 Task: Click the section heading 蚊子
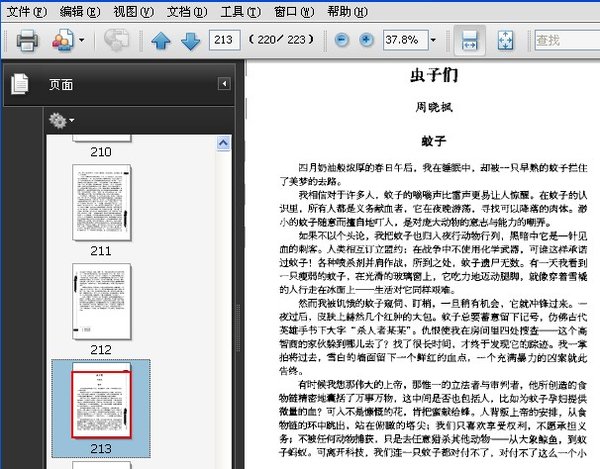[434, 141]
